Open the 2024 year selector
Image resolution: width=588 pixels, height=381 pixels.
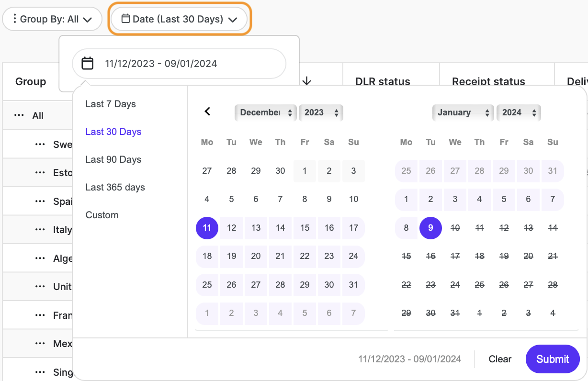click(518, 112)
